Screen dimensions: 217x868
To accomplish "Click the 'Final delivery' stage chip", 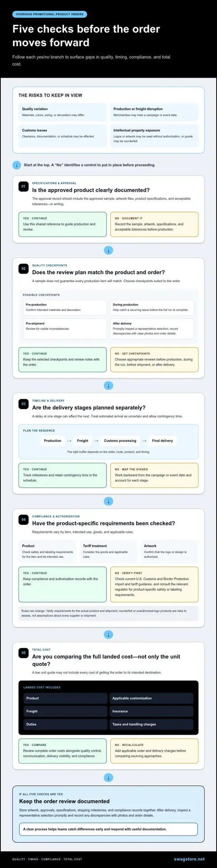I will 162,441.
